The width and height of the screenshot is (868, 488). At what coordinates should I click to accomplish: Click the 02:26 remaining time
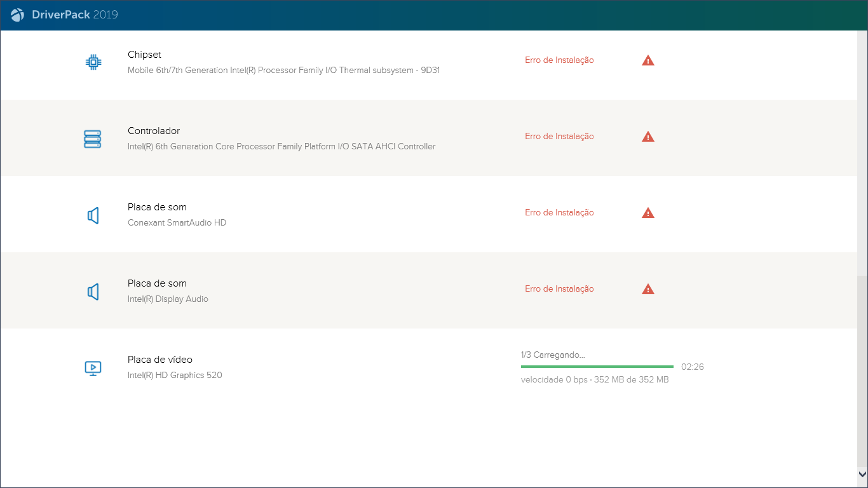point(693,367)
